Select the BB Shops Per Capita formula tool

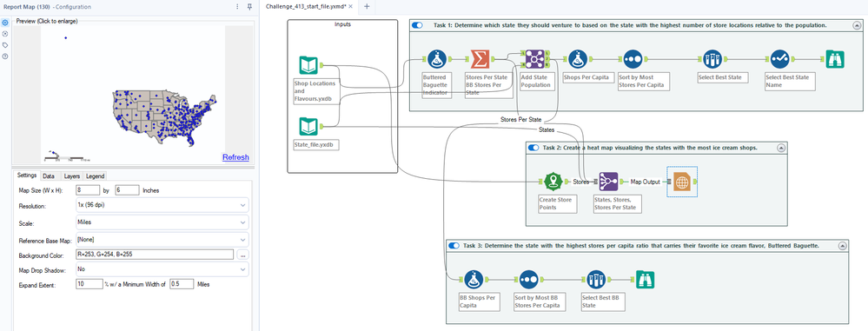474,280
